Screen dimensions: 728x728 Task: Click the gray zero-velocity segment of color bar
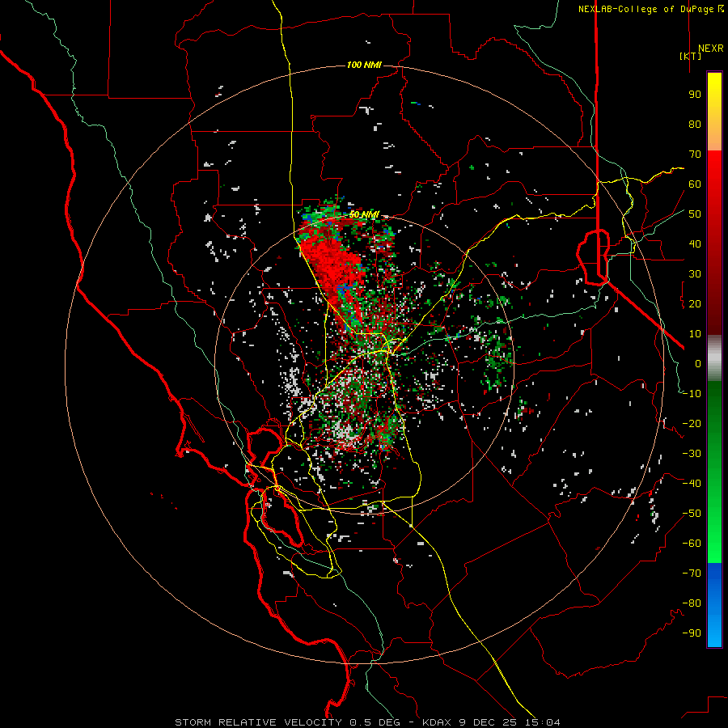coord(714,358)
